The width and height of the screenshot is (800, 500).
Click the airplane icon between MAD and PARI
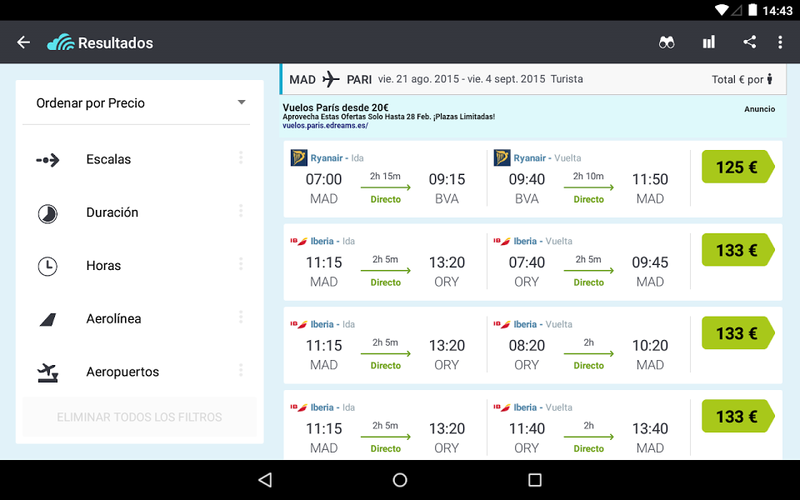[x=331, y=80]
